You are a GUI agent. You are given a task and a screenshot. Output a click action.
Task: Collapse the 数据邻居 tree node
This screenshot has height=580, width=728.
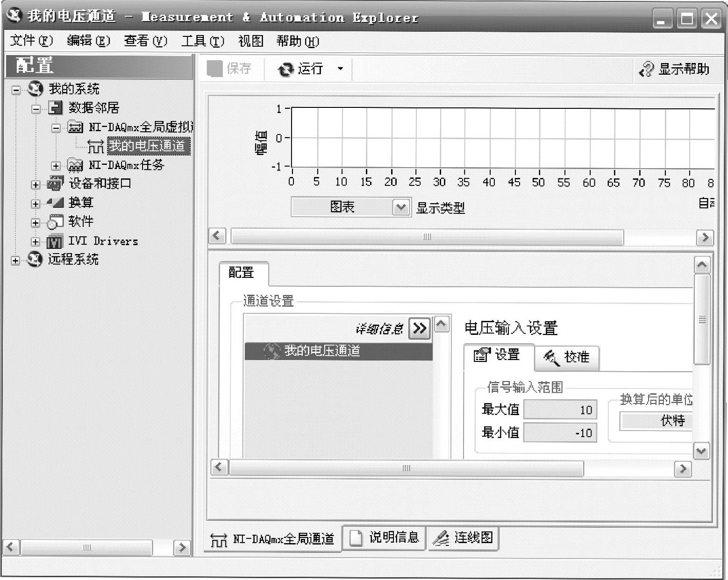pos(36,109)
